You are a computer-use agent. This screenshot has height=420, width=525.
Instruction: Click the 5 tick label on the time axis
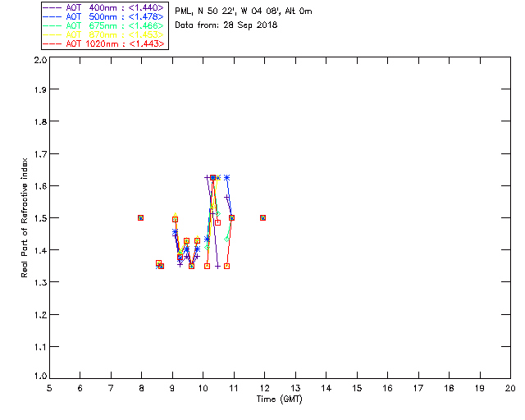tap(49, 388)
